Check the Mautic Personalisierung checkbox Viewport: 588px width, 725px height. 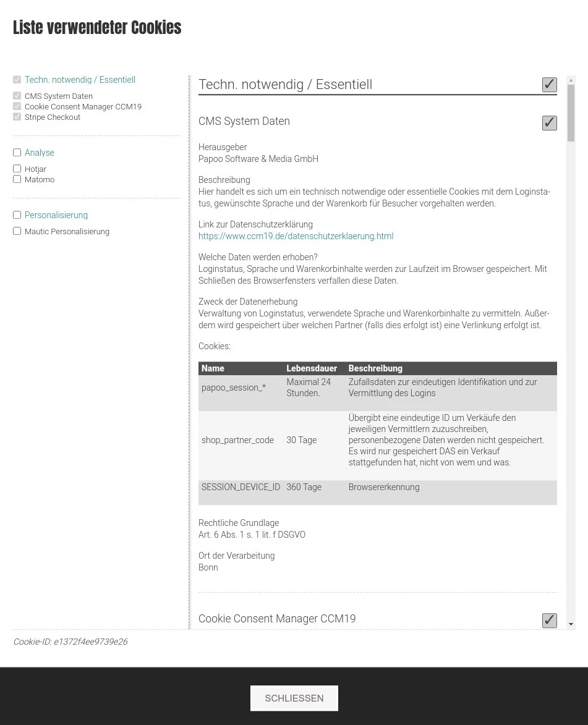tap(17, 231)
